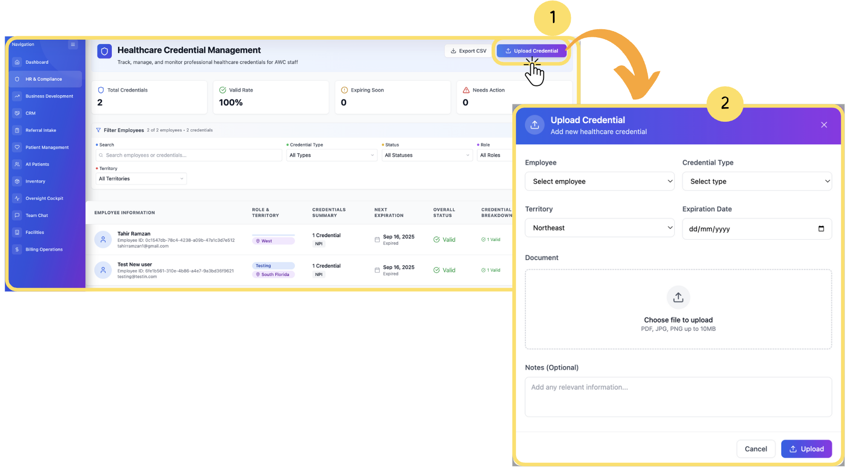Go to HR & Compliance menu item
Screen dimensions: 868x468
[44, 79]
